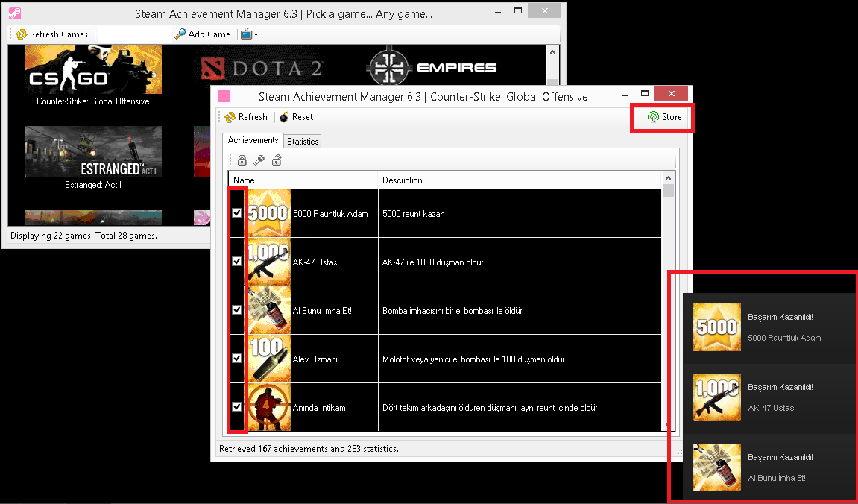The image size is (858, 504).
Task: Uncheck the Alev Uzmanı checkbox
Action: [237, 359]
